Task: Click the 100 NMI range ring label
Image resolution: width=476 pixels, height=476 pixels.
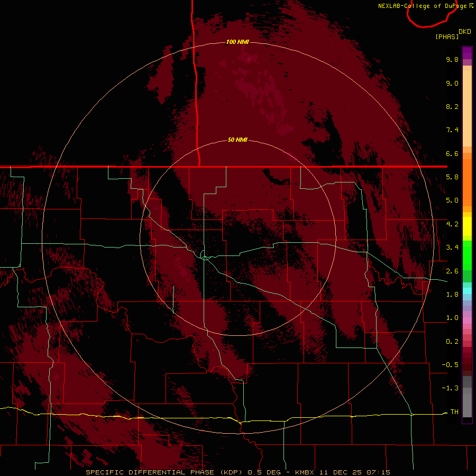Action: pyautogui.click(x=237, y=42)
